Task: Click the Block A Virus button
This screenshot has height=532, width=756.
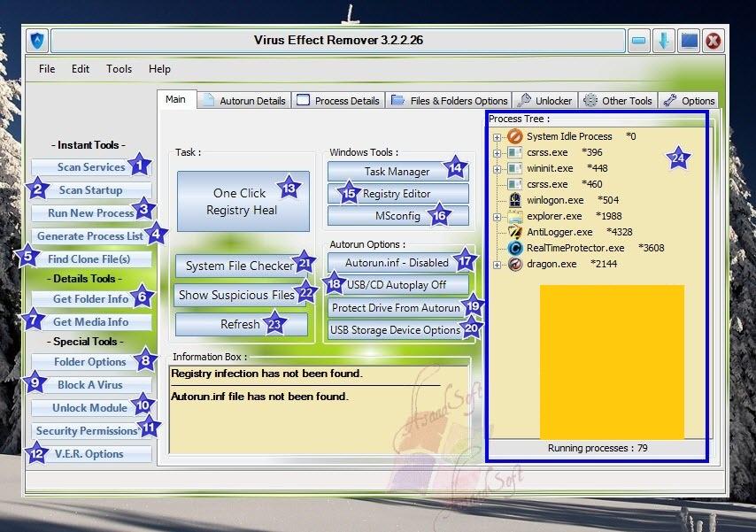Action: [x=91, y=385]
